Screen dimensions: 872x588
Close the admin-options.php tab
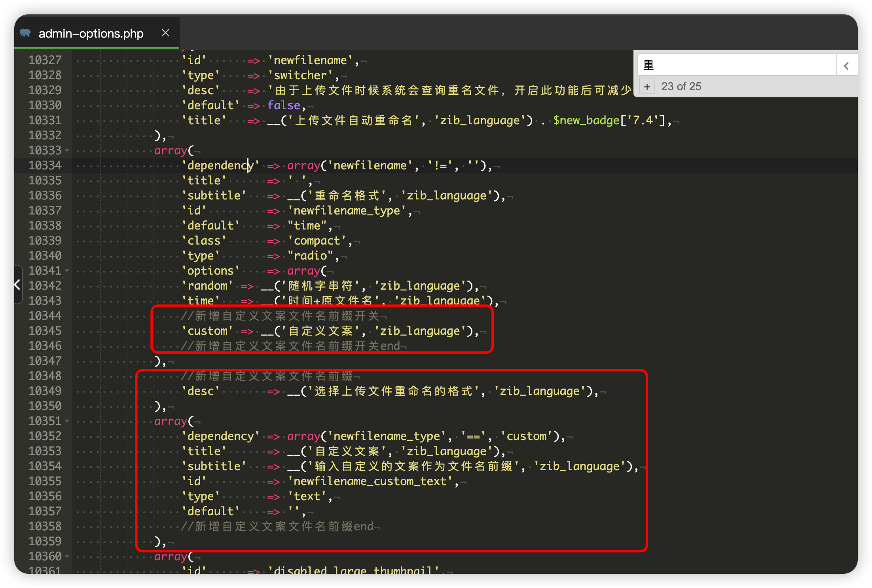[165, 33]
